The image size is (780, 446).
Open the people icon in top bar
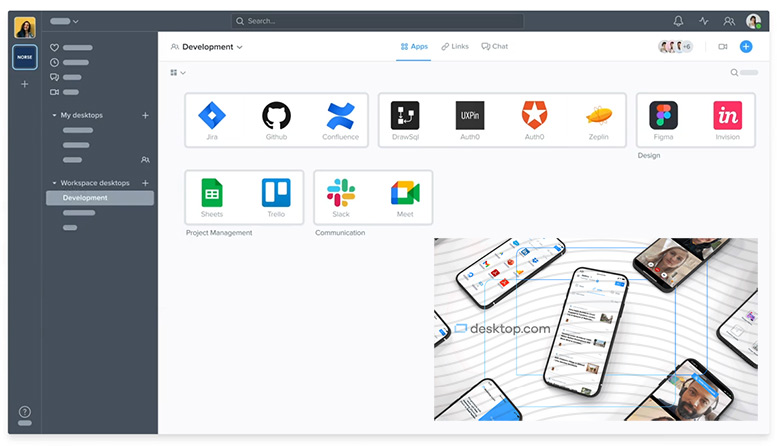[x=729, y=21]
